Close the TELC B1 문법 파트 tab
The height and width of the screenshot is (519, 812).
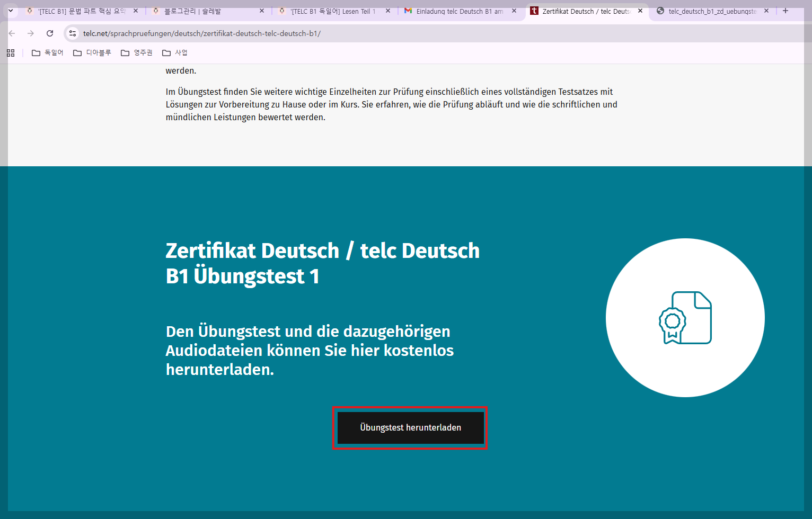(136, 11)
